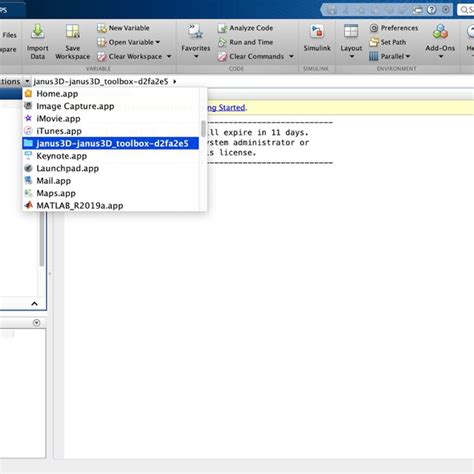Click the Add-Ons icon
This screenshot has width=474, height=474.
click(x=440, y=32)
